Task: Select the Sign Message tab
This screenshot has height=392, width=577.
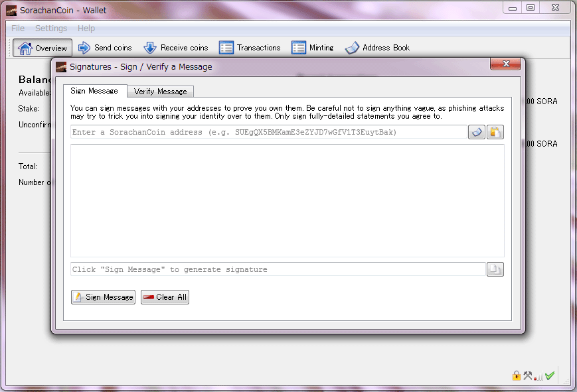Action: 94,91
